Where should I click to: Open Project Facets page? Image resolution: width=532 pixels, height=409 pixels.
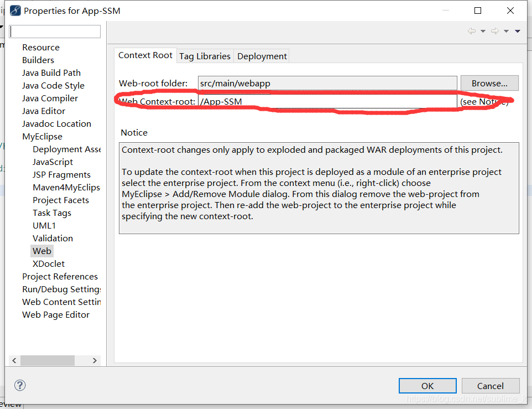61,200
